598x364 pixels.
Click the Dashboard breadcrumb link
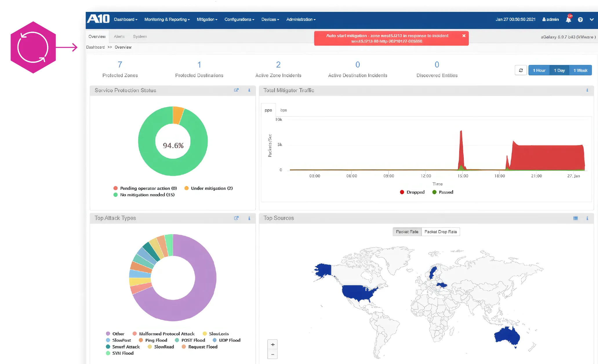[95, 47]
